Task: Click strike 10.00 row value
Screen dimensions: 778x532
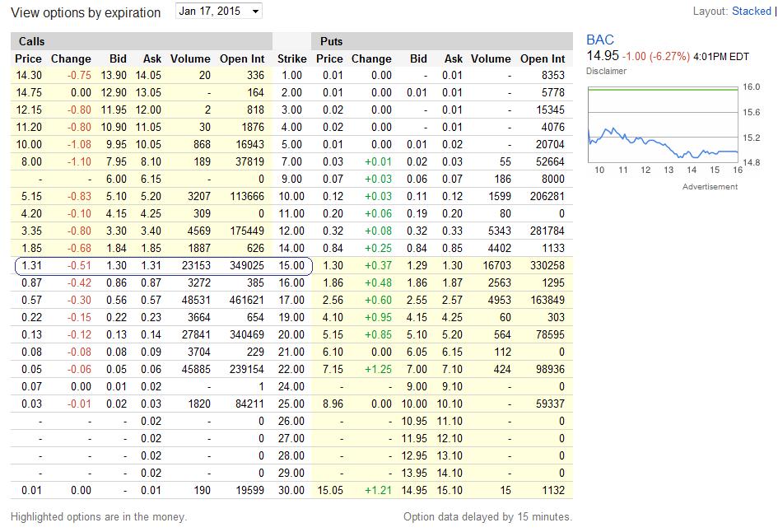Action: 291,197
